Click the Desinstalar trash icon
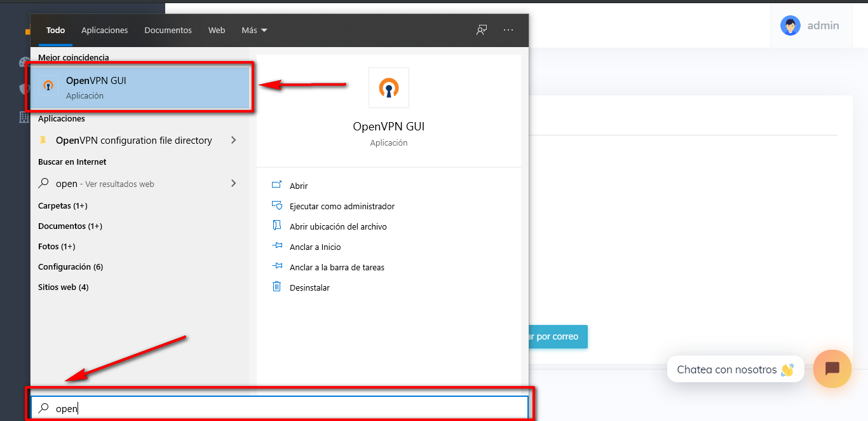Image resolution: width=868 pixels, height=421 pixels. tap(276, 287)
